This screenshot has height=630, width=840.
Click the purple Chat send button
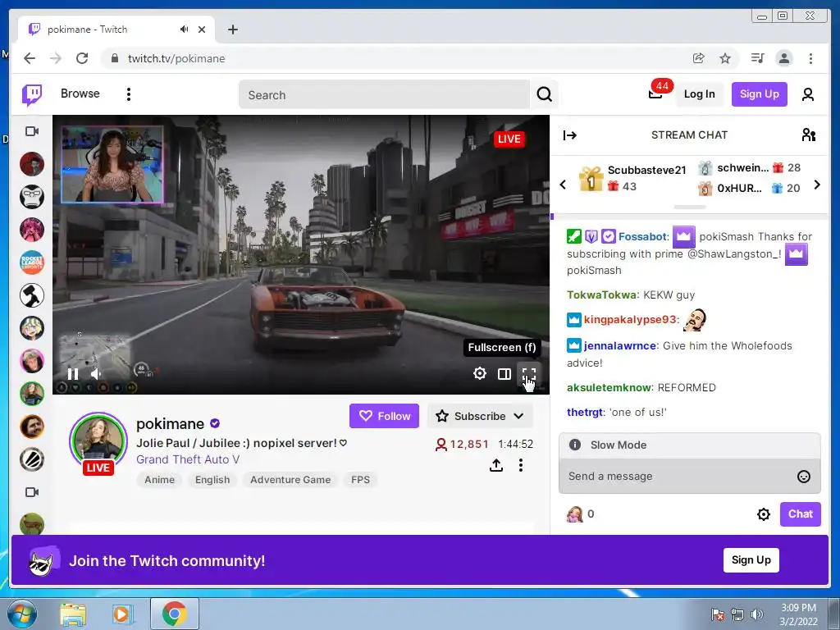801,514
